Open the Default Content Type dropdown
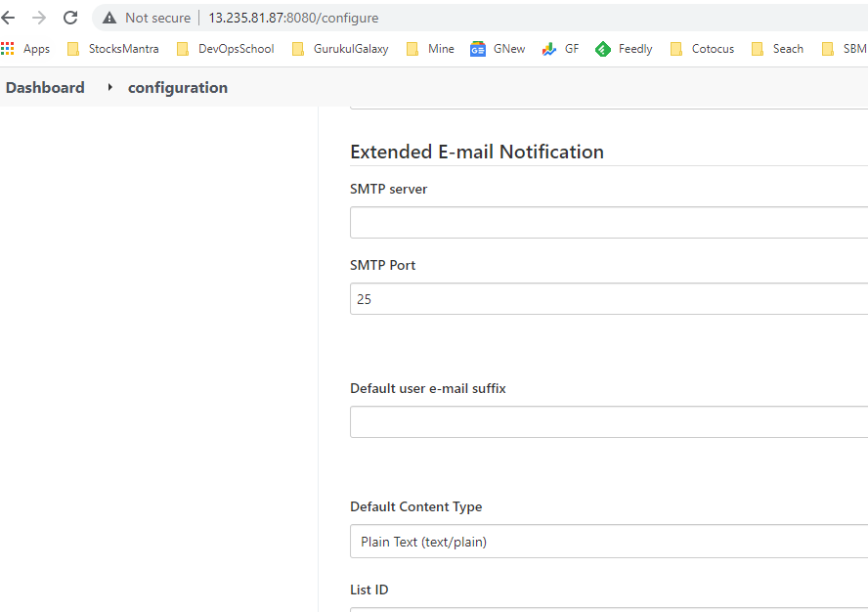The image size is (868, 612). pos(608,542)
